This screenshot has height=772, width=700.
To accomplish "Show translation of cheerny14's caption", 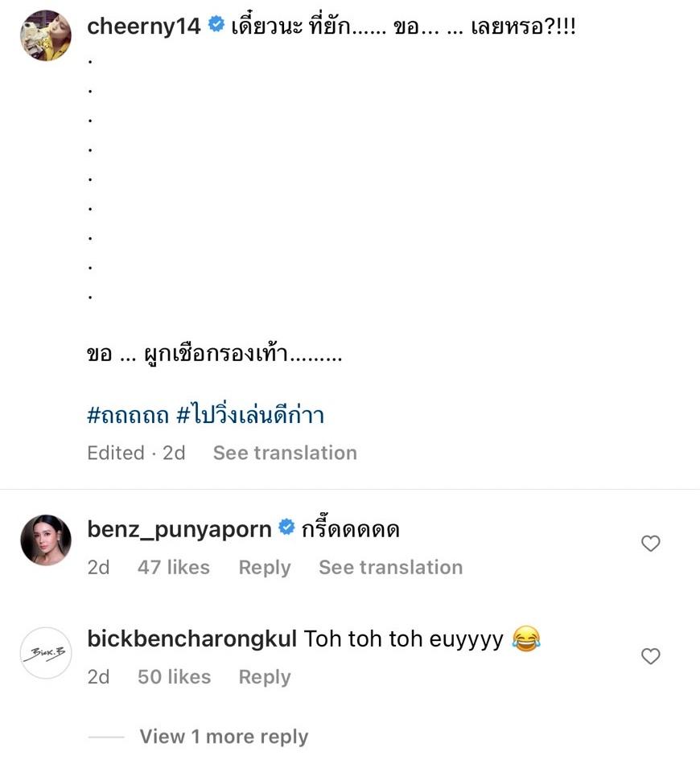I will tap(285, 453).
